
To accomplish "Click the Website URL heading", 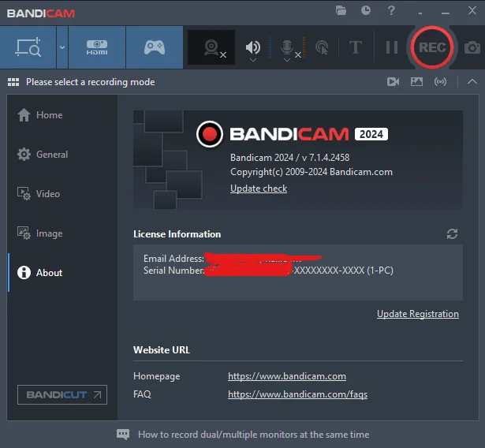I will tap(162, 350).
